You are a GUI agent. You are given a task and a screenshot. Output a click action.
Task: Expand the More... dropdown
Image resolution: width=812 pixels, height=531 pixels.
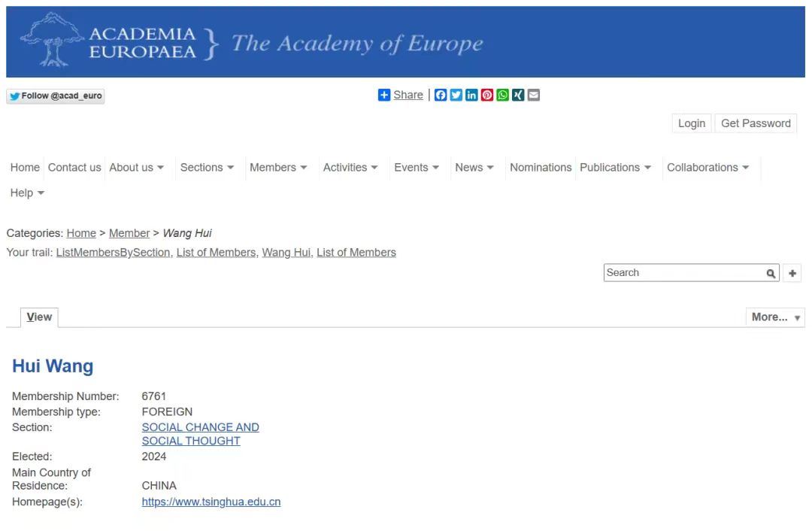coord(775,317)
